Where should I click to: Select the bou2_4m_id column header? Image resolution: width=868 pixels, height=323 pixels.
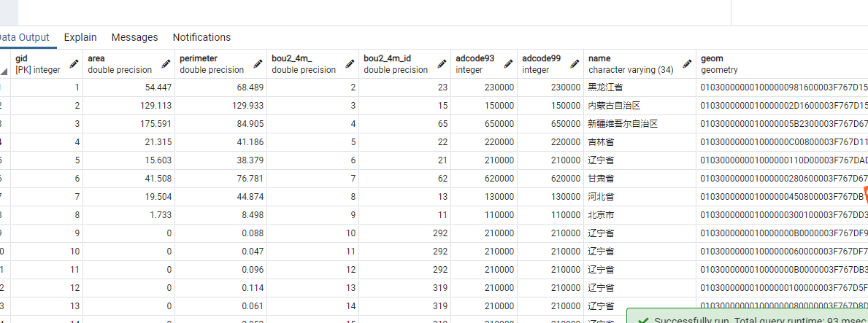[404, 64]
